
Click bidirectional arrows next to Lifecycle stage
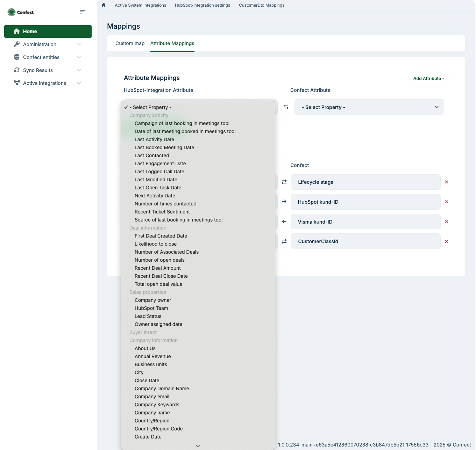coord(284,182)
